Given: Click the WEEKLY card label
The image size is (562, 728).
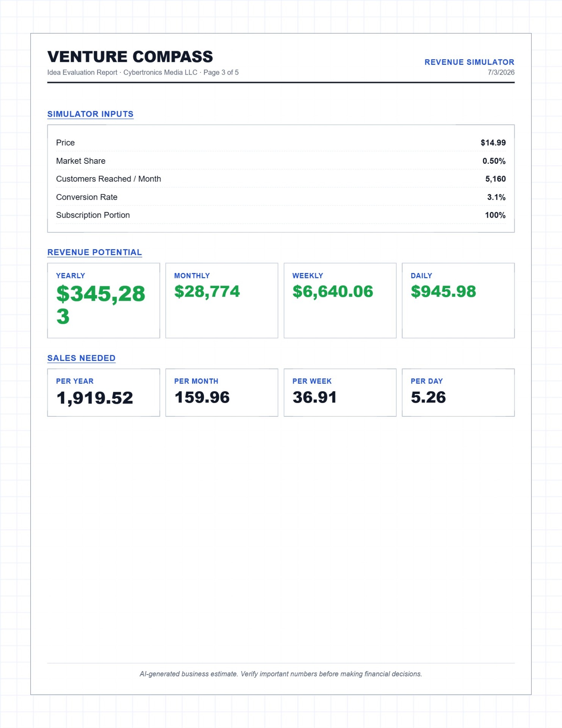Looking at the screenshot, I should (x=308, y=276).
